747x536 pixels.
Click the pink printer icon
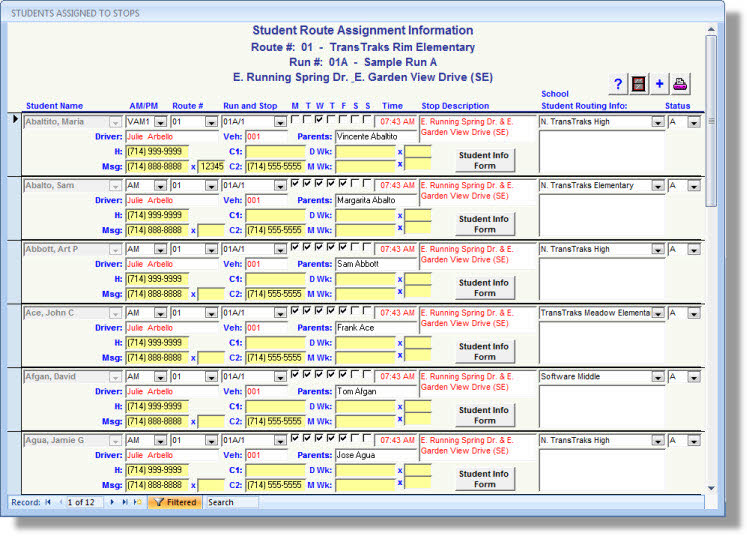680,85
